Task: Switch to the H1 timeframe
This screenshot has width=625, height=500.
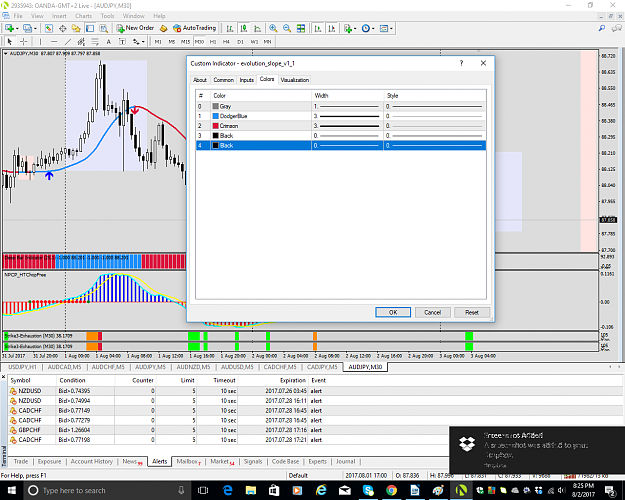Action: point(213,41)
